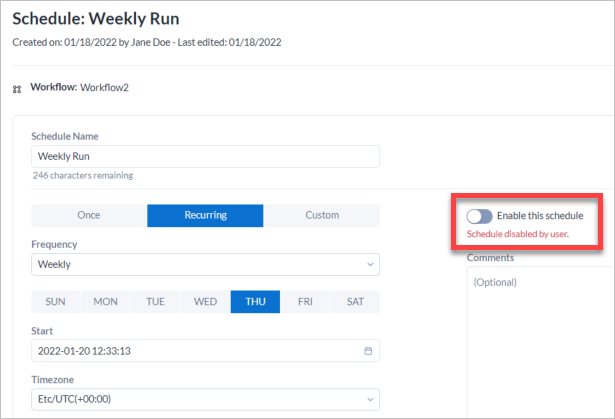Open the calendar picker in Start field
The width and height of the screenshot is (615, 419).
click(x=368, y=351)
